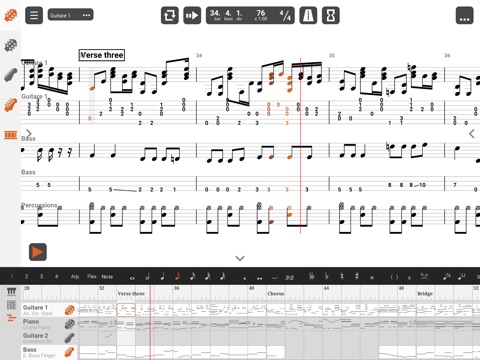Select the Piano track in the track list
This screenshot has height=360, width=480.
point(49,324)
